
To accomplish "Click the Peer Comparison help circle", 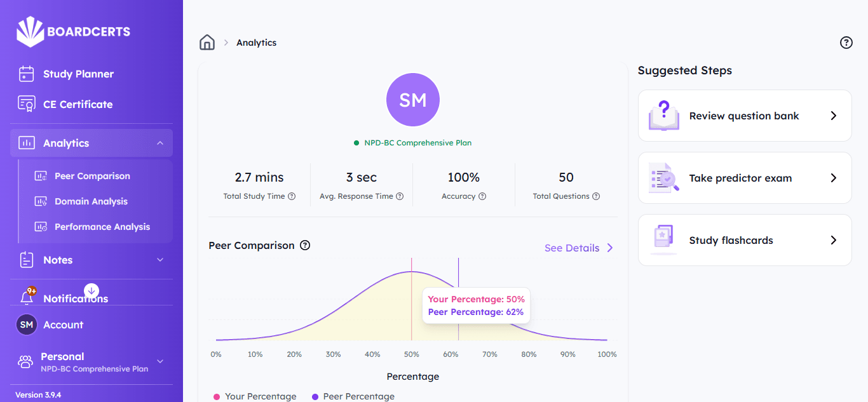I will pyautogui.click(x=305, y=245).
